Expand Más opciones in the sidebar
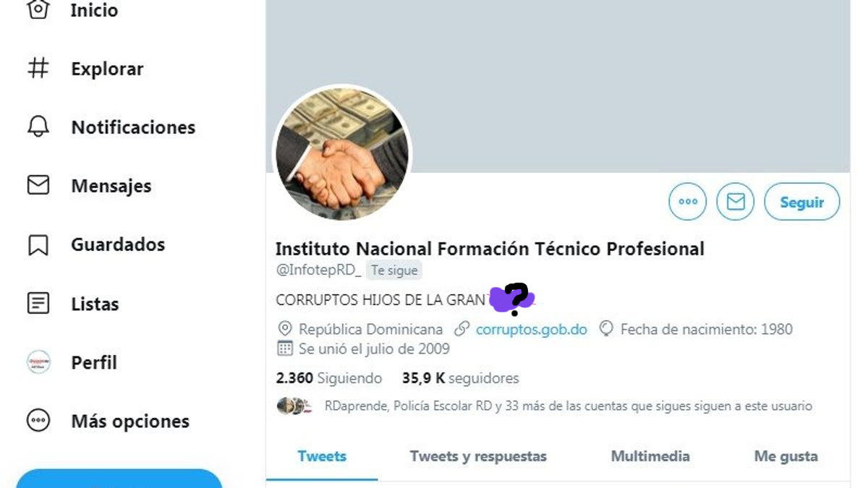The image size is (868, 488). point(108,421)
